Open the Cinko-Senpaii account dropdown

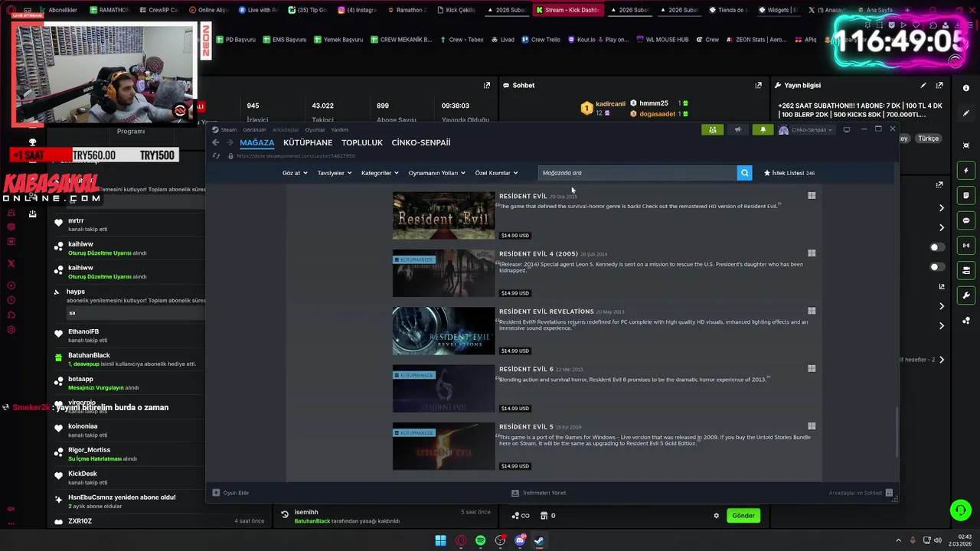coord(805,129)
